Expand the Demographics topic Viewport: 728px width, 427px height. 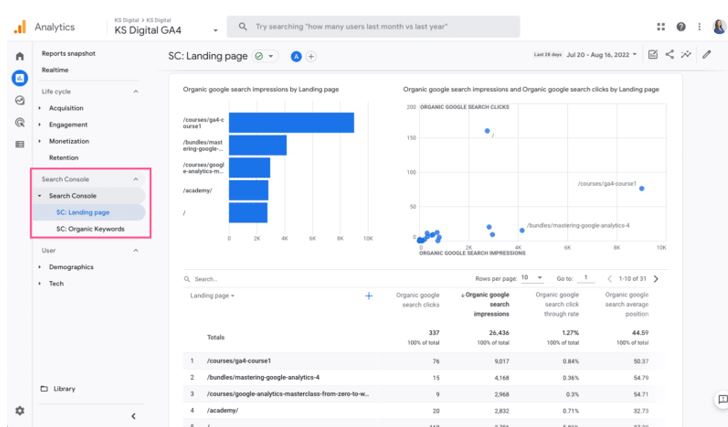click(39, 267)
